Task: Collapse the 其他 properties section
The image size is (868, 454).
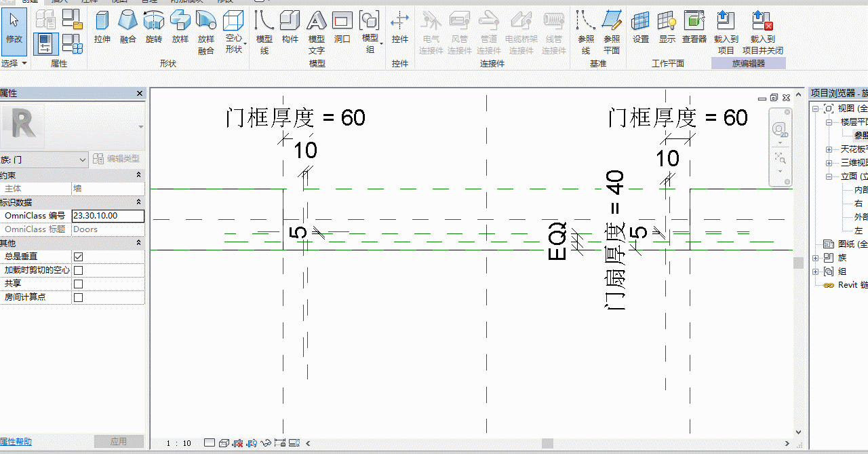Action: point(139,243)
